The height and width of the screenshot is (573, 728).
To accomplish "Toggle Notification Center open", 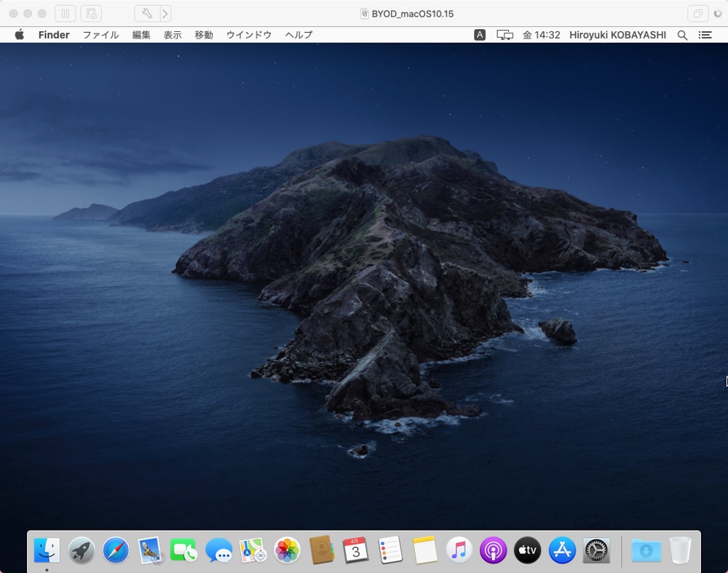I will coord(705,34).
